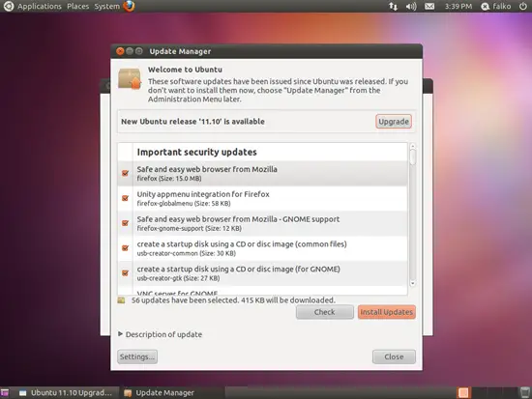Select 'create a startup disk (common files)' row
532x399 pixels.
[x=262, y=248]
